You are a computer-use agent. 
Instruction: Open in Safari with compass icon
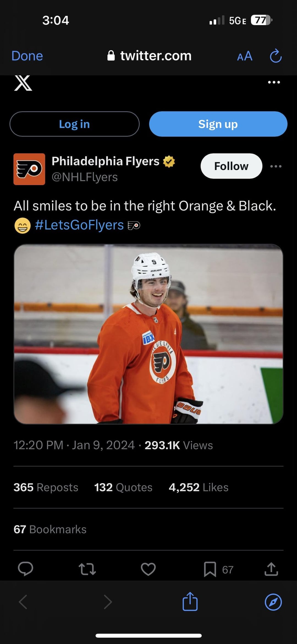point(273,602)
